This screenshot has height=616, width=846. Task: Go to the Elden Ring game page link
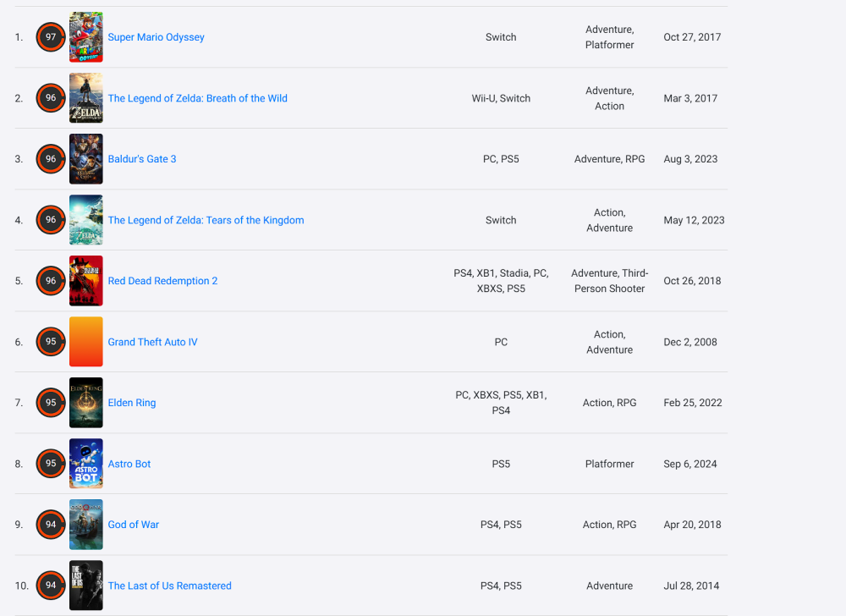coord(132,403)
